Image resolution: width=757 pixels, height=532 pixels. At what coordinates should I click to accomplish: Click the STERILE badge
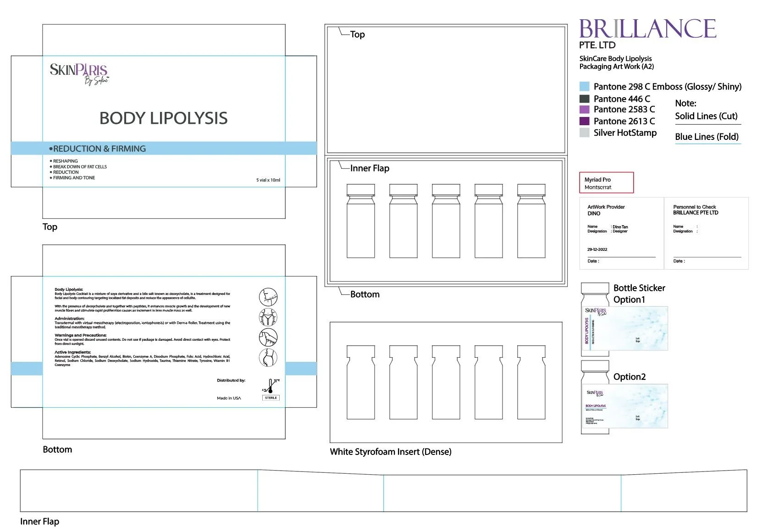coord(271,398)
